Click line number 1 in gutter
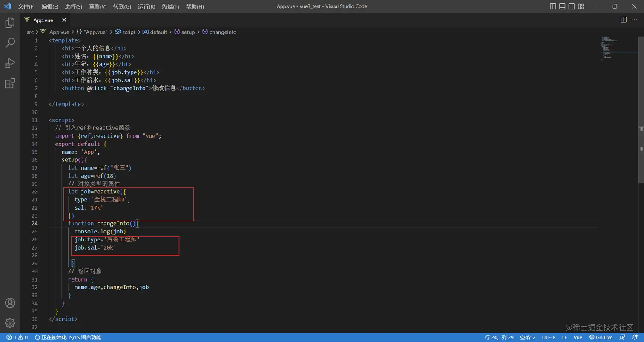Screen dimensions: 644x342 pos(36,40)
